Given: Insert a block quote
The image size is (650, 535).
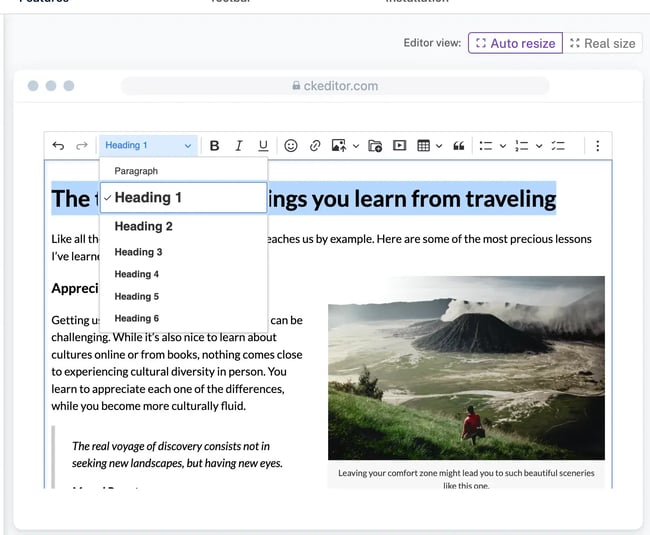Looking at the screenshot, I should pyautogui.click(x=458, y=145).
